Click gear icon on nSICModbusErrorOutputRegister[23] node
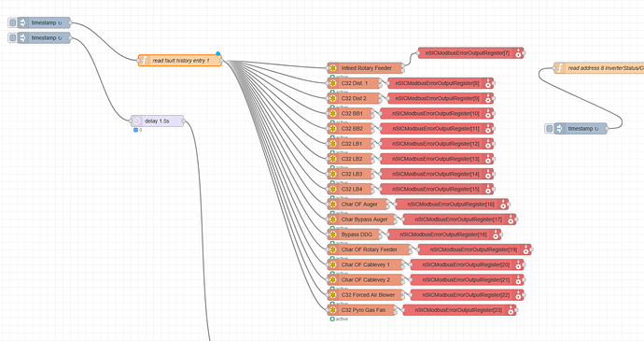644x341 pixels. 511,310
